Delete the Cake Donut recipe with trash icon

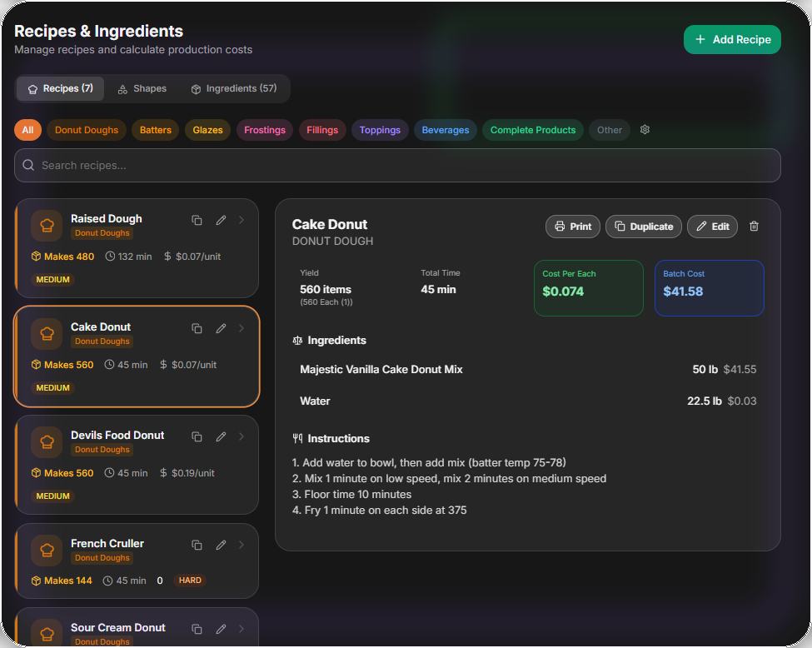753,226
